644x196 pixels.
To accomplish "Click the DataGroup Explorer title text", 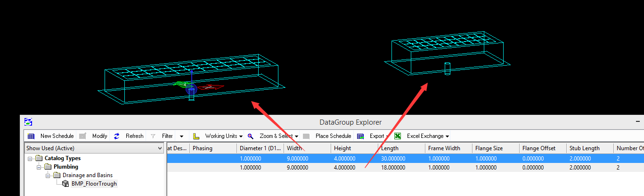I will tap(351, 122).
